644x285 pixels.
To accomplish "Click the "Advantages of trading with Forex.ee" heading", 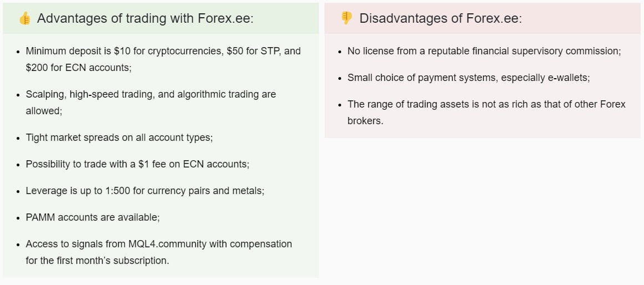I will (145, 18).
